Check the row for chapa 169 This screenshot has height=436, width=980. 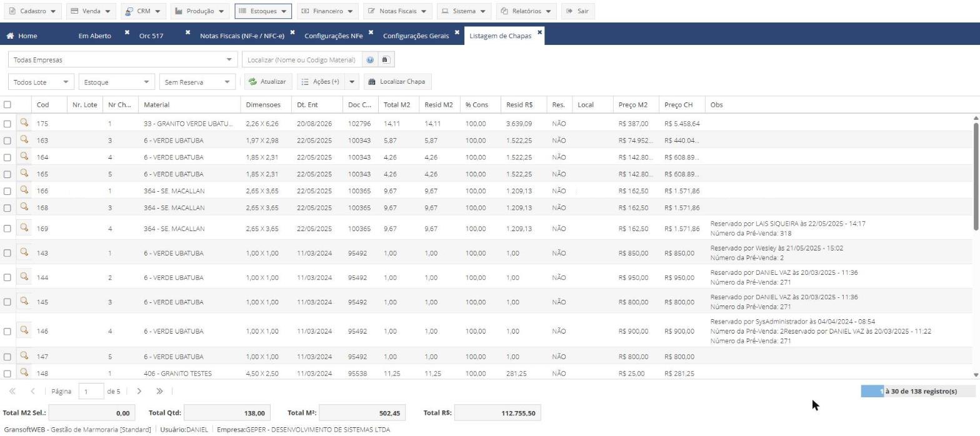[x=7, y=229]
